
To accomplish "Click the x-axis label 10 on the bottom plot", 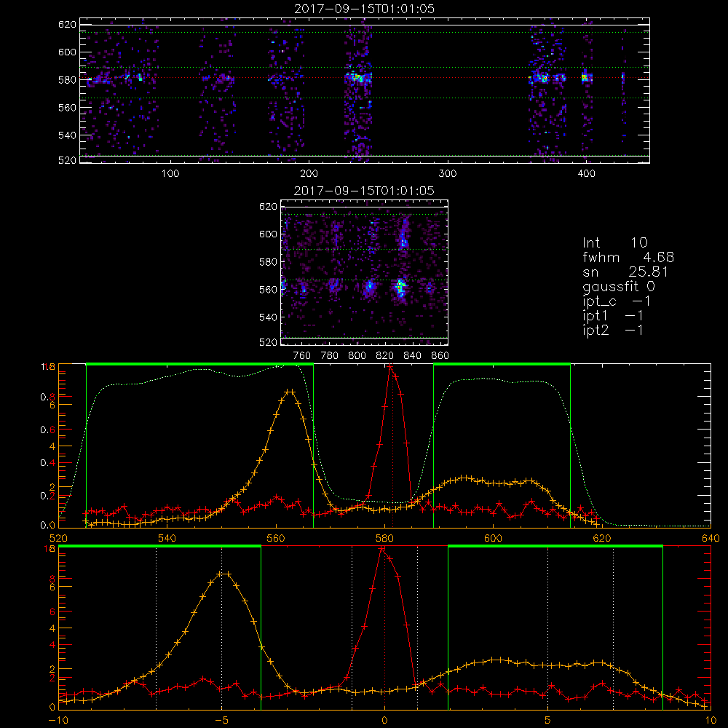I will coord(711,720).
